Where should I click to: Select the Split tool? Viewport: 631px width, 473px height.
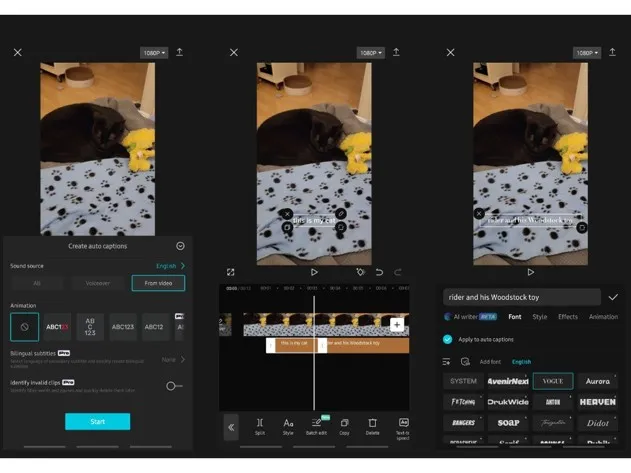[x=260, y=427]
